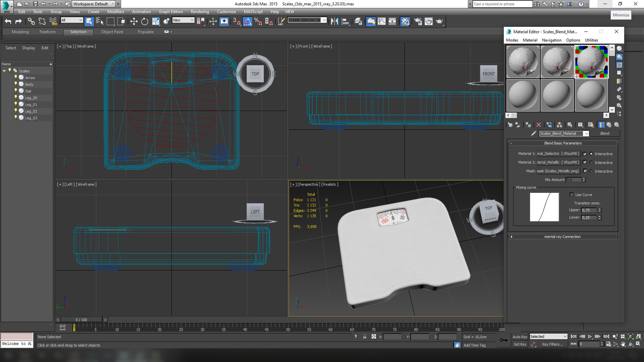Click the Mirror tool icon
Screen dimensions: 644x362
tap(335, 21)
